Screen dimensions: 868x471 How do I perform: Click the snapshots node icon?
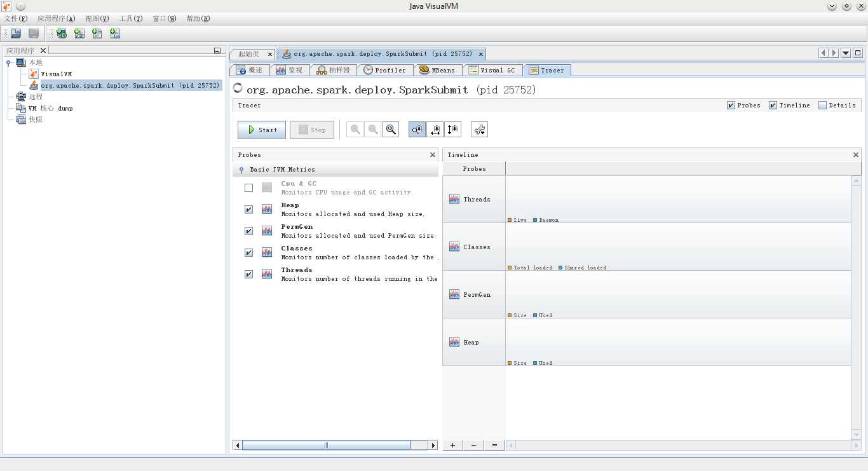21,119
